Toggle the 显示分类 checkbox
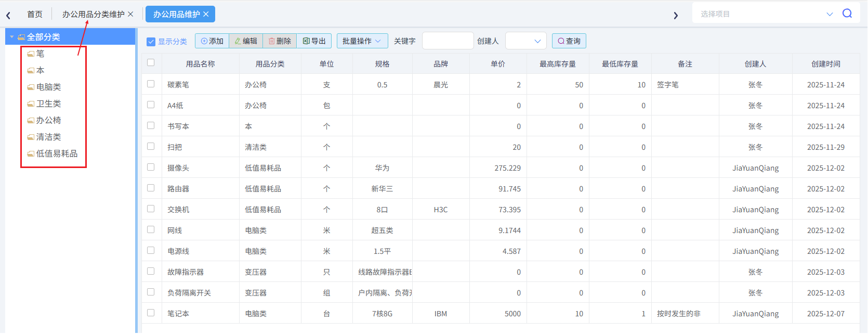 tap(151, 42)
